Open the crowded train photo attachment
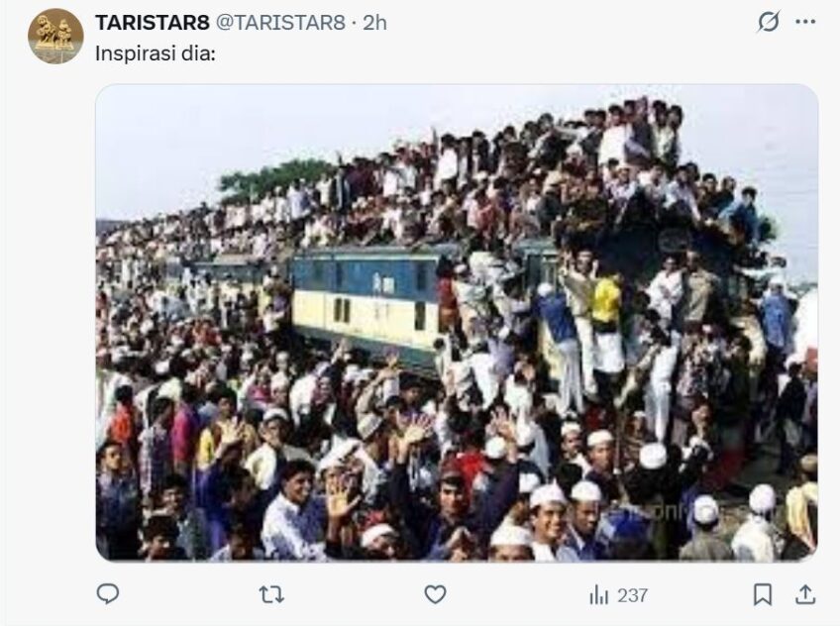The height and width of the screenshot is (626, 840). pos(457,323)
